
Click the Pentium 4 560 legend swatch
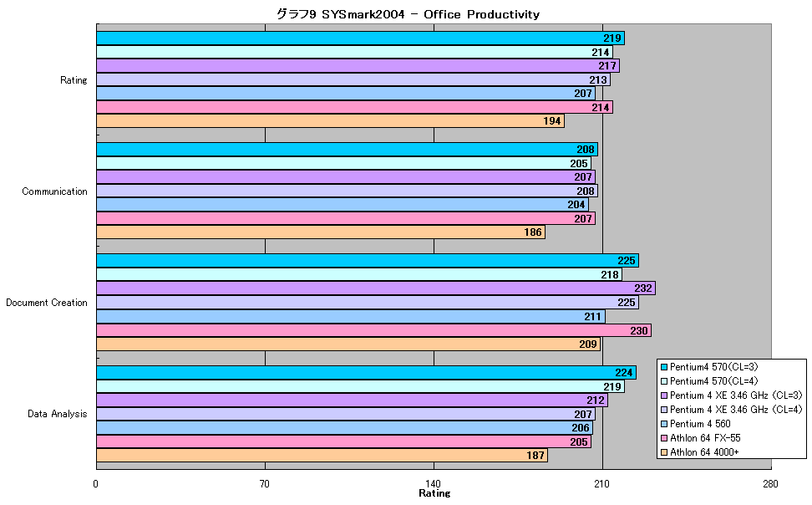click(664, 424)
